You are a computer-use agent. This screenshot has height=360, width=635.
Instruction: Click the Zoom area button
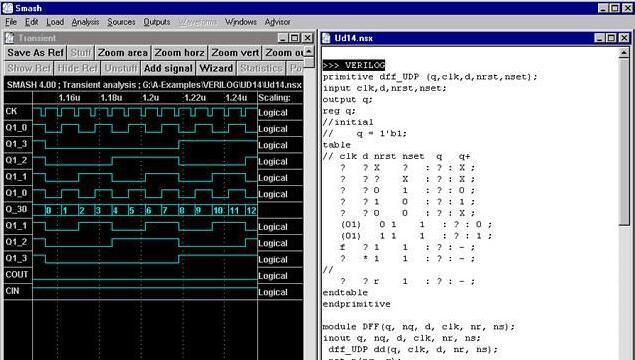123,53
